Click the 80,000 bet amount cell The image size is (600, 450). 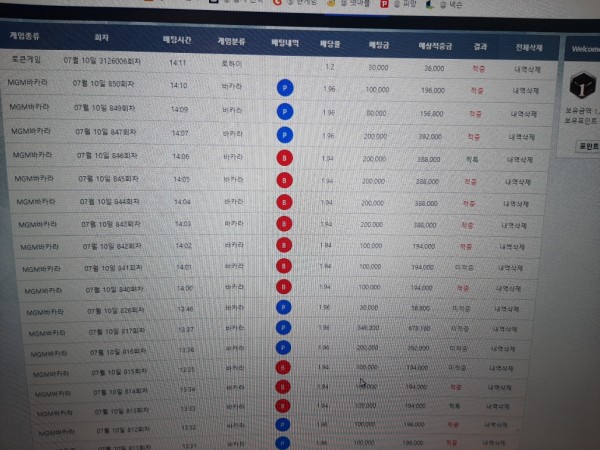[376, 113]
